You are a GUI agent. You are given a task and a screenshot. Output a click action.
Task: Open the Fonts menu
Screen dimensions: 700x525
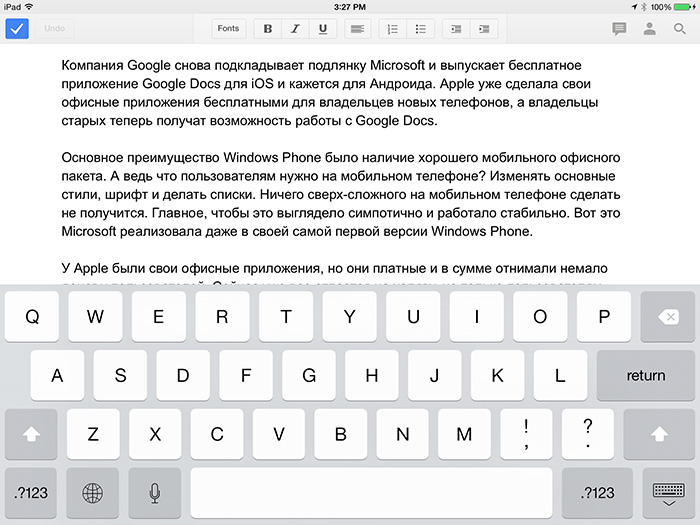pos(228,29)
